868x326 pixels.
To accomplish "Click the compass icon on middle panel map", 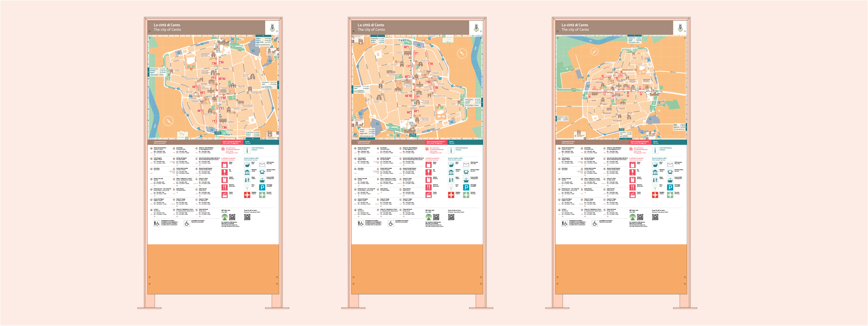I will pos(462,53).
